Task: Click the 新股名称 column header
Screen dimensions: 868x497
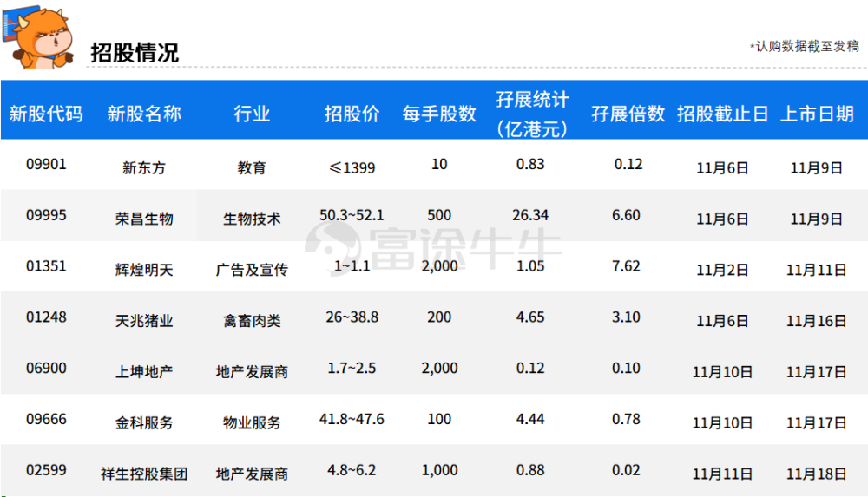Action: click(x=144, y=114)
